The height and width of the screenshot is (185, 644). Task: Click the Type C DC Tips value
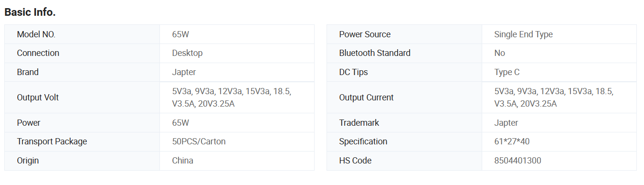pyautogui.click(x=507, y=72)
